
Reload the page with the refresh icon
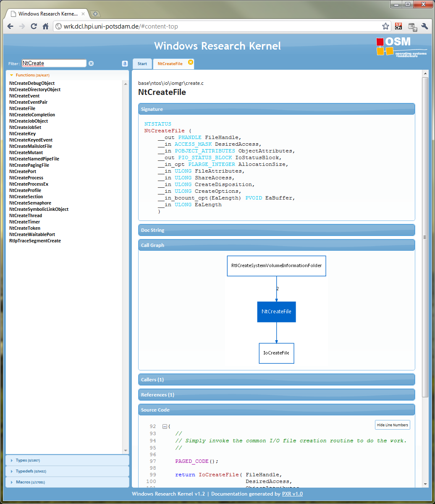[34, 26]
